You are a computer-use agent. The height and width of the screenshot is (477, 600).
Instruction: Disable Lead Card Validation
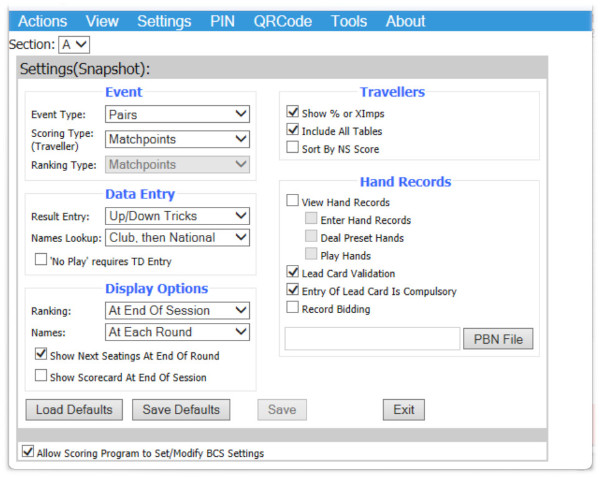click(292, 271)
